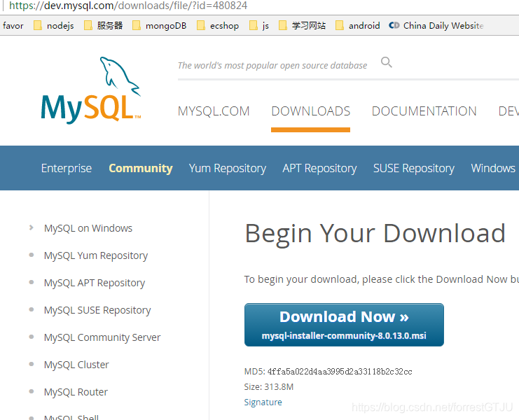The image size is (519, 420).
Task: Open MySQL SUSE Repository sidebar link
Action: point(97,310)
